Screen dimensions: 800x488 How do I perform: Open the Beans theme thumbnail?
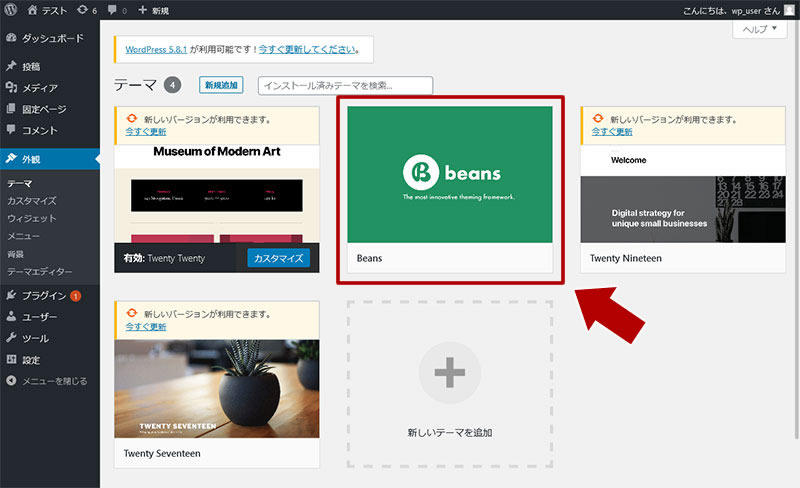point(449,175)
